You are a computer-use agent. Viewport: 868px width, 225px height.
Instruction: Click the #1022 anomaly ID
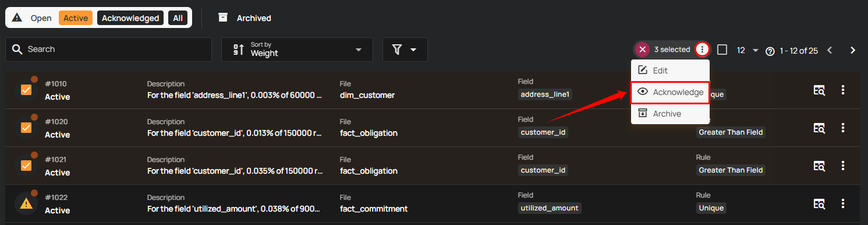(x=56, y=198)
